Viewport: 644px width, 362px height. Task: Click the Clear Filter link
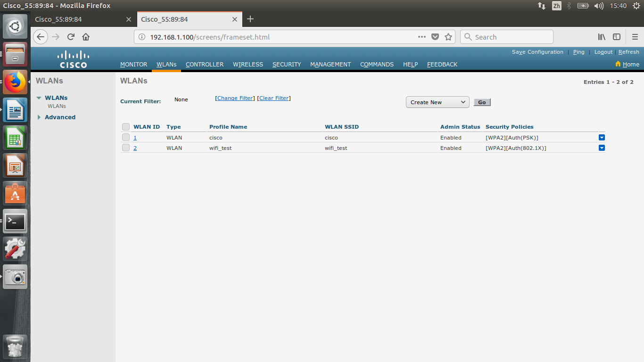click(274, 98)
